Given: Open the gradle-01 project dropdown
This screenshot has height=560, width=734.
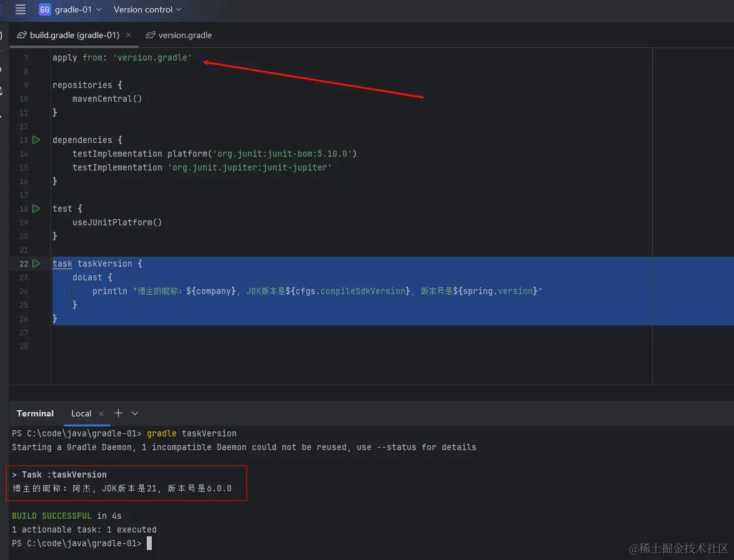Looking at the screenshot, I should pyautogui.click(x=77, y=9).
